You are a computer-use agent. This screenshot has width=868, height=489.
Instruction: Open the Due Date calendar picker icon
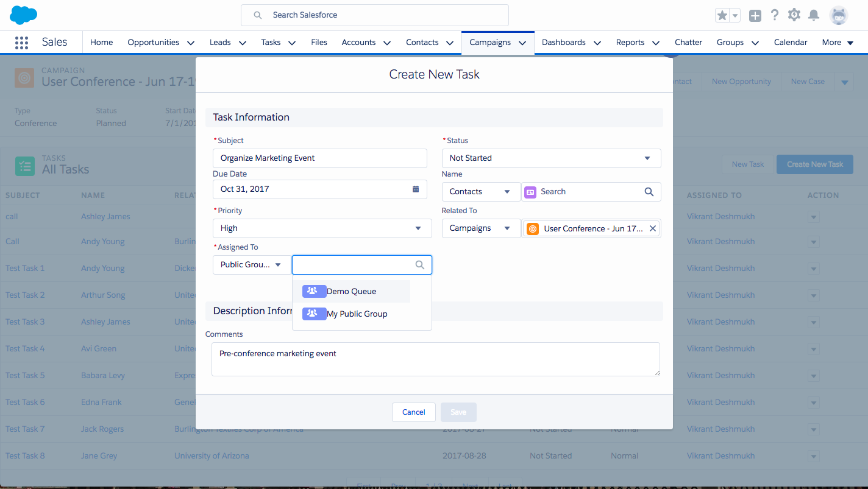coord(416,189)
